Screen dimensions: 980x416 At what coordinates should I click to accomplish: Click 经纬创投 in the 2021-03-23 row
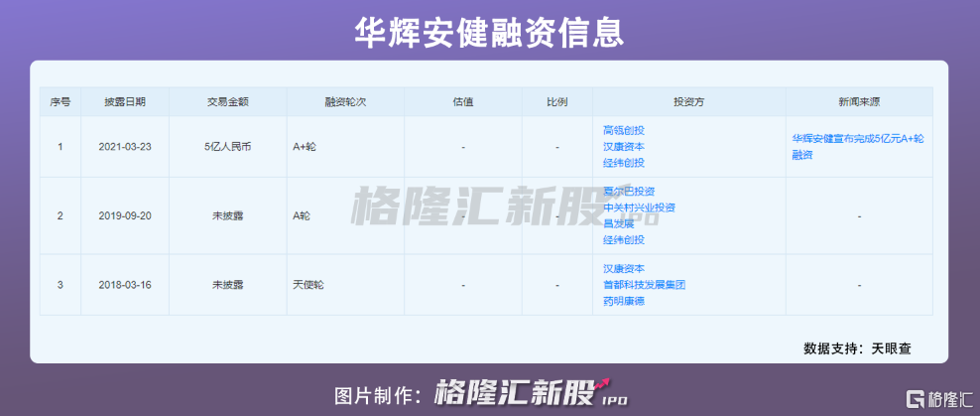click(623, 163)
